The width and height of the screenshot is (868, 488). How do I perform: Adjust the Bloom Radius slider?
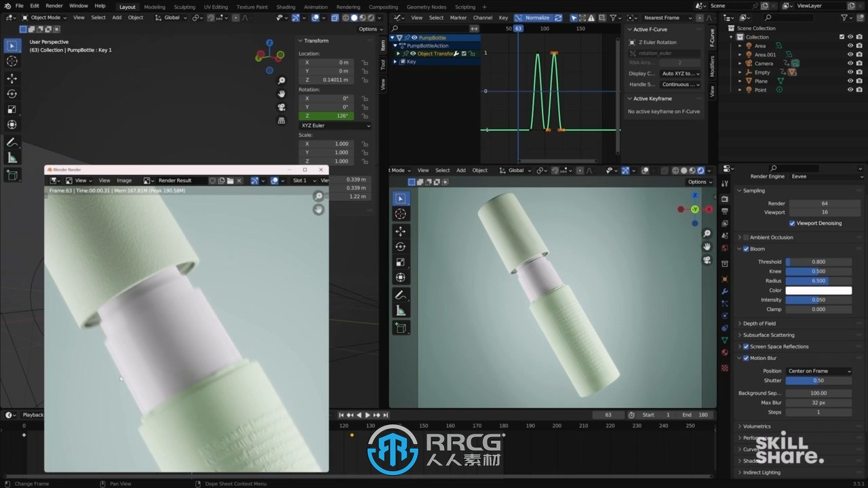tap(818, 281)
